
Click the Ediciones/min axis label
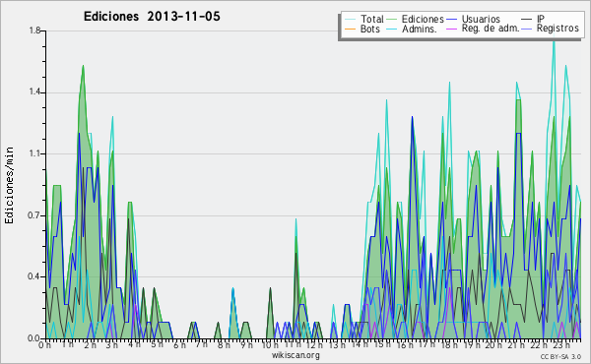[x=9, y=185]
